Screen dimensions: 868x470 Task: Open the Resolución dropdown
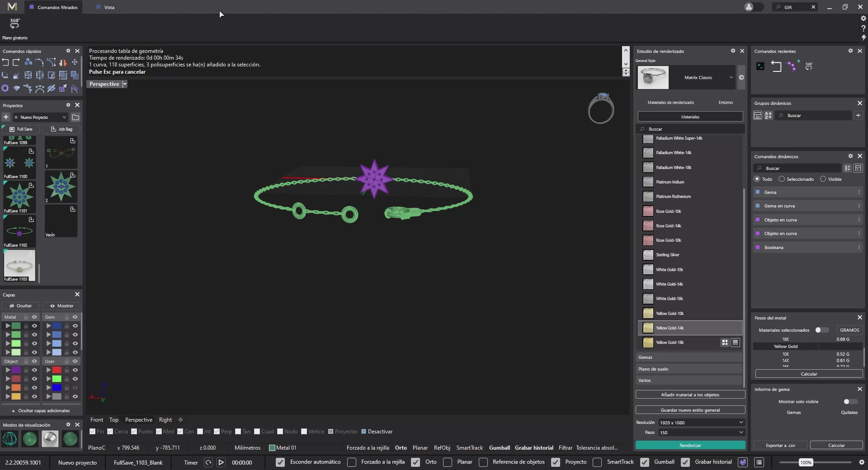[701, 423]
